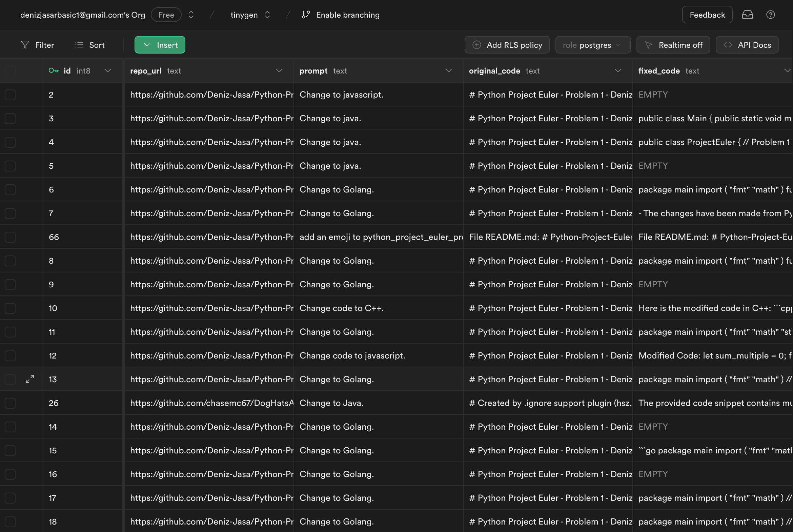The height and width of the screenshot is (532, 793).
Task: Open the inbox notifications icon
Action: 747,15
